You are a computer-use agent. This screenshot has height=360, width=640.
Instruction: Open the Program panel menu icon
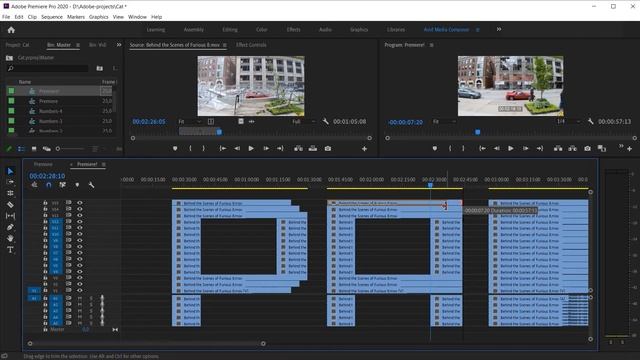tap(431, 45)
